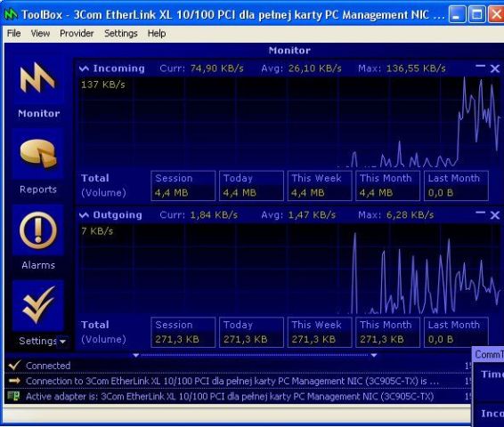This screenshot has height=427, width=504.
Task: Select Incoming Session total box
Action: (x=183, y=186)
